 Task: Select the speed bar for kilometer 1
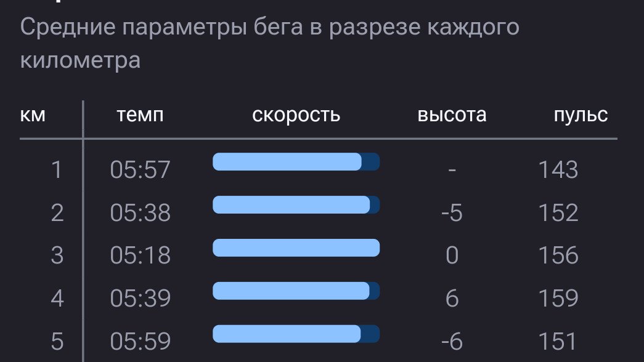pos(296,162)
